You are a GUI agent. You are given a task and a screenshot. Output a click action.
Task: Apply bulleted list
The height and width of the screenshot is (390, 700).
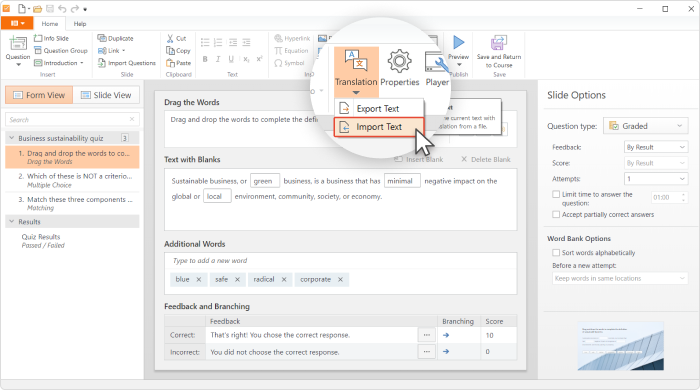(205, 42)
